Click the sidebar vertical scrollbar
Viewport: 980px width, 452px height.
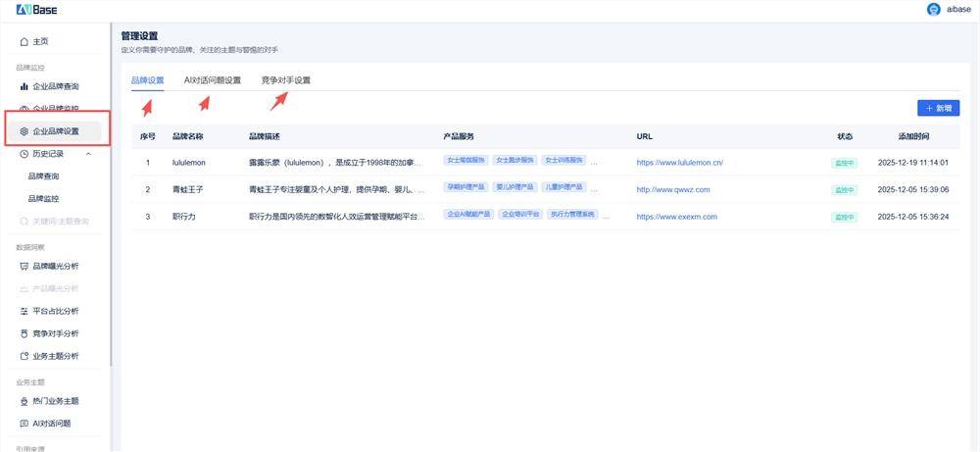tap(111, 194)
